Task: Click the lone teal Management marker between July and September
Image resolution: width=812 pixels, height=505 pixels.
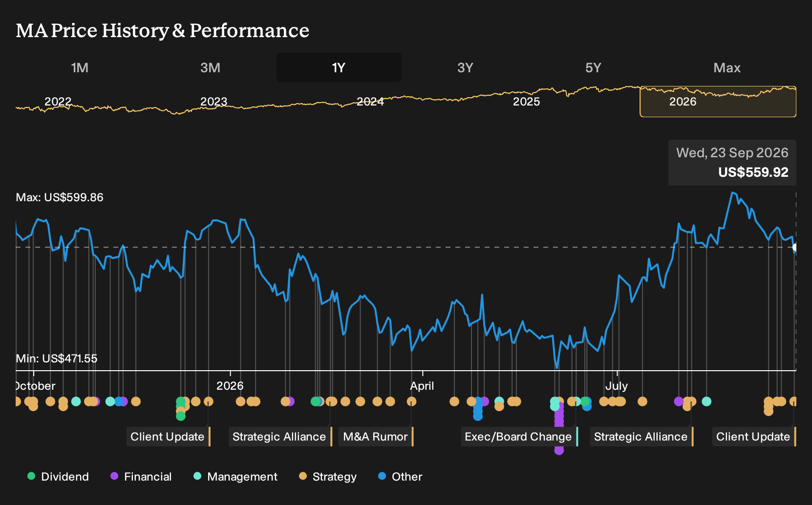Action: point(706,401)
